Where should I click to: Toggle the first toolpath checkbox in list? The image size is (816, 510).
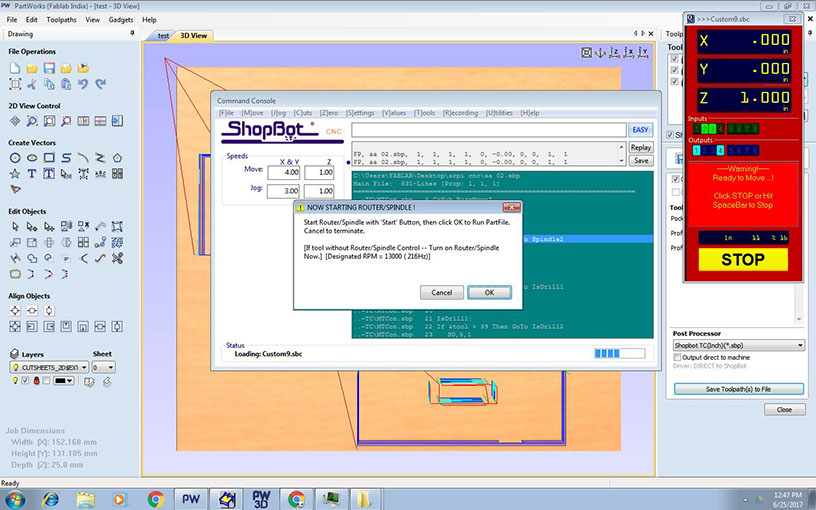point(674,59)
